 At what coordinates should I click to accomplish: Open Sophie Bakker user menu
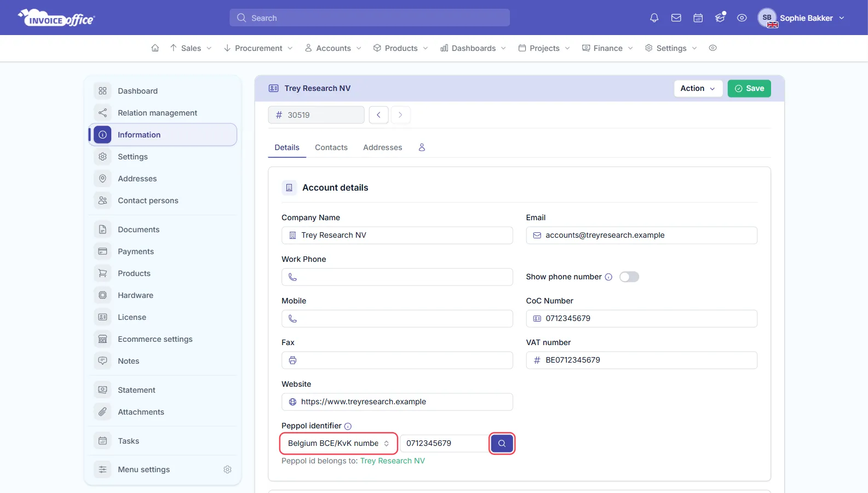pos(801,18)
